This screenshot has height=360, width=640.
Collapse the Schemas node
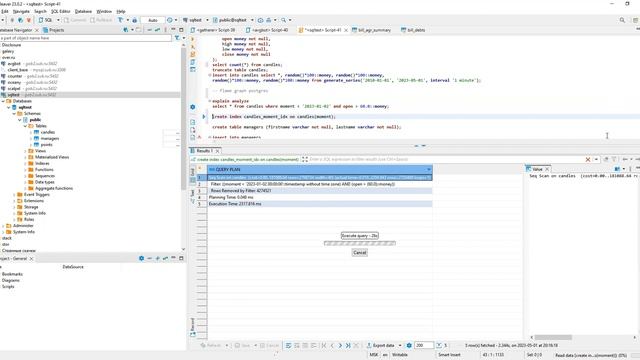[x=14, y=113]
